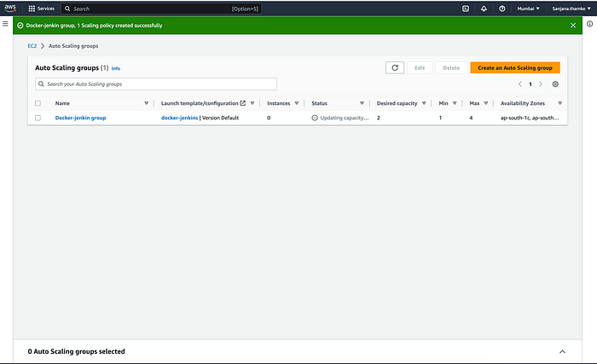Click the Updating capacity status icon

[315, 118]
